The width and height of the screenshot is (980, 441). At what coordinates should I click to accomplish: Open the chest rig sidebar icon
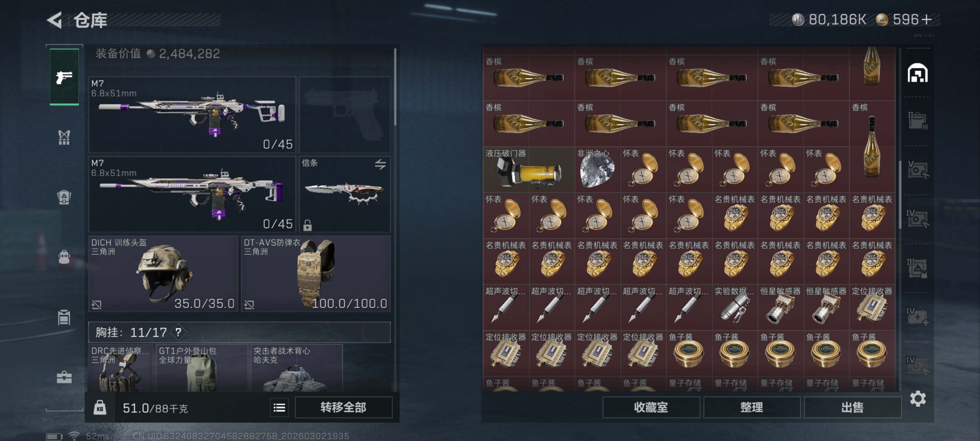64,137
